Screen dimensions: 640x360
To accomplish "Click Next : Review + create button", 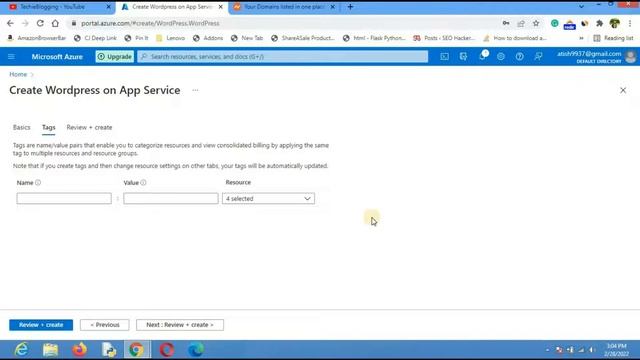I will point(180,325).
